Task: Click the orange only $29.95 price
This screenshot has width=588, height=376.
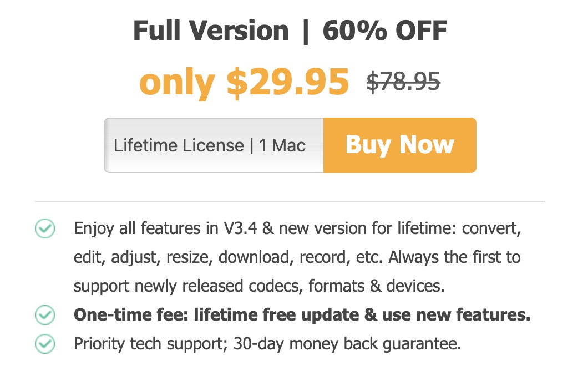Action: [244, 82]
